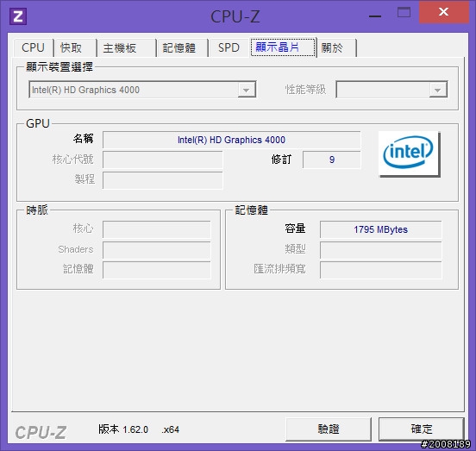Image resolution: width=476 pixels, height=451 pixels.
Task: Click the GPU 名稱 field showing Intel HD Graphics 4000
Action: pyautogui.click(x=232, y=140)
